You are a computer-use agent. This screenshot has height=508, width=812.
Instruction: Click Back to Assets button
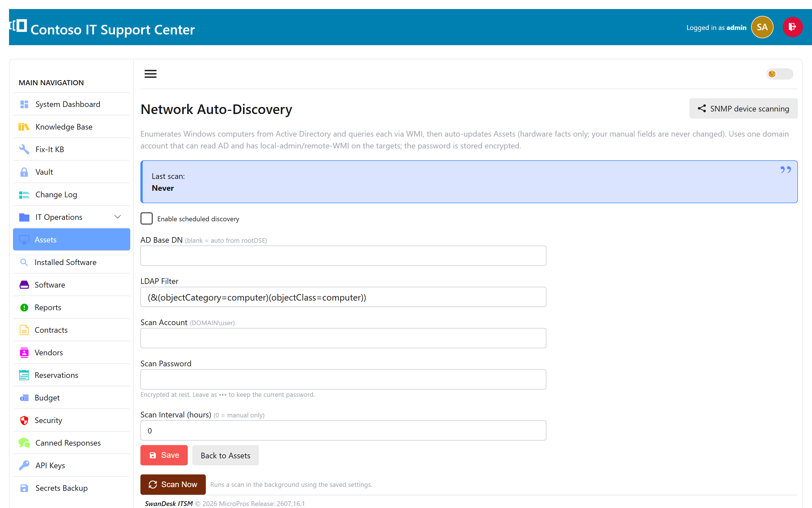(x=226, y=455)
